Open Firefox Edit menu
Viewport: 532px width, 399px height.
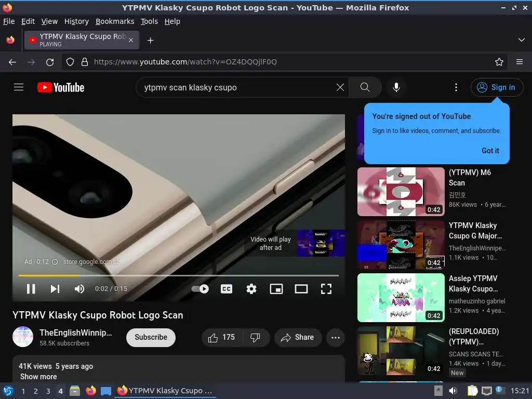[x=28, y=21]
